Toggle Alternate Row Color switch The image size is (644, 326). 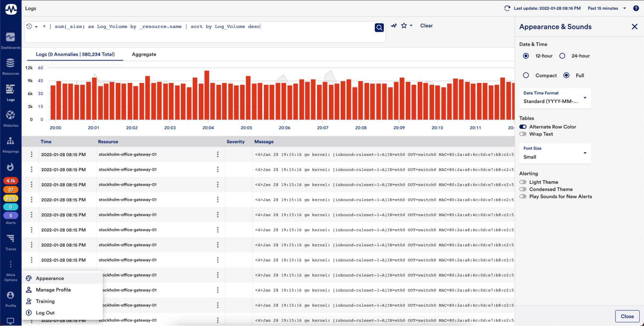(523, 127)
